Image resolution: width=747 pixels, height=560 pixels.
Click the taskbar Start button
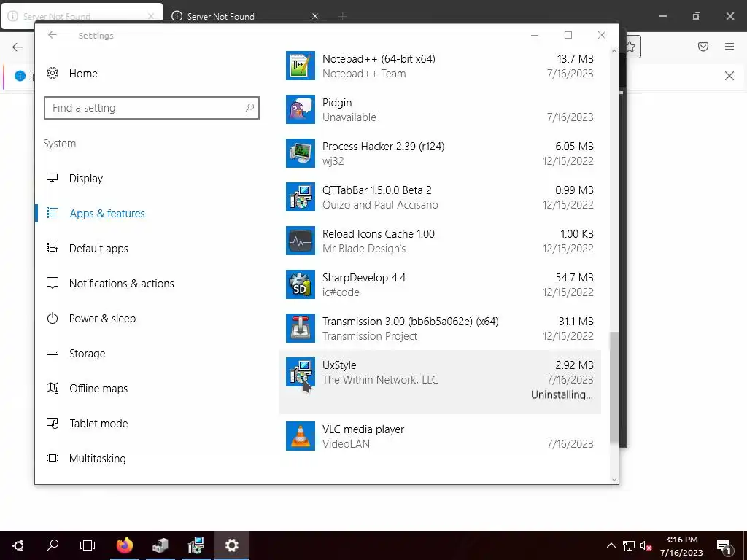tap(18, 545)
